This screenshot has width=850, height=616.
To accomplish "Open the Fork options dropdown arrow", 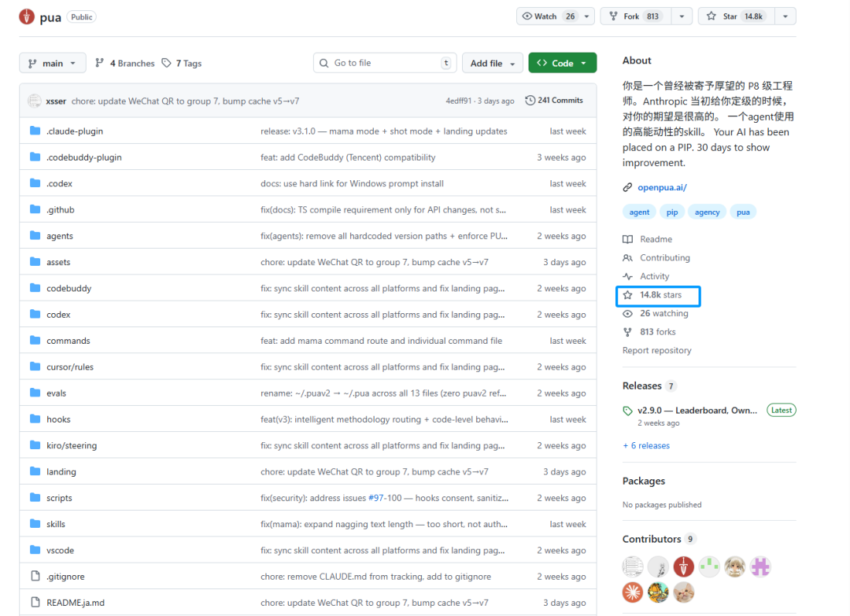I will tap(681, 17).
